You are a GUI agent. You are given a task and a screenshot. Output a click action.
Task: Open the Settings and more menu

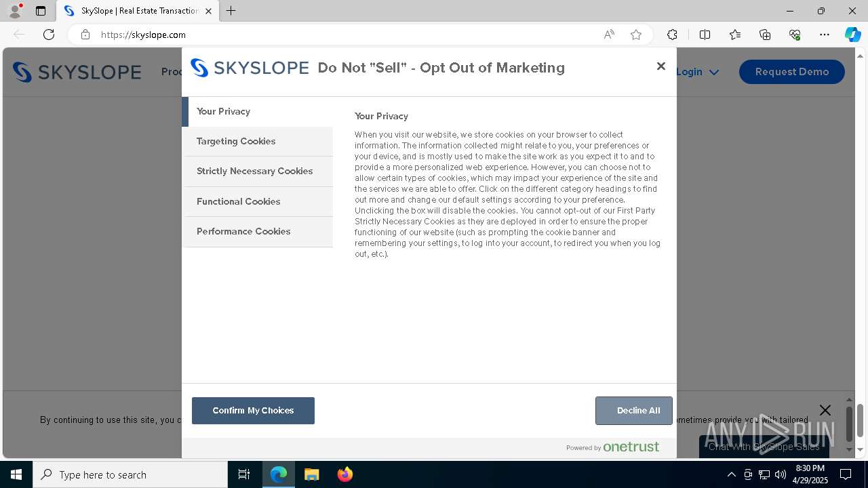point(825,35)
